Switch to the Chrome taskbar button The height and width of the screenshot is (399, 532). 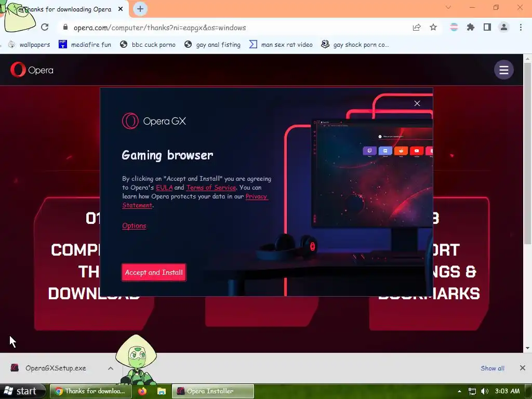[91, 391]
